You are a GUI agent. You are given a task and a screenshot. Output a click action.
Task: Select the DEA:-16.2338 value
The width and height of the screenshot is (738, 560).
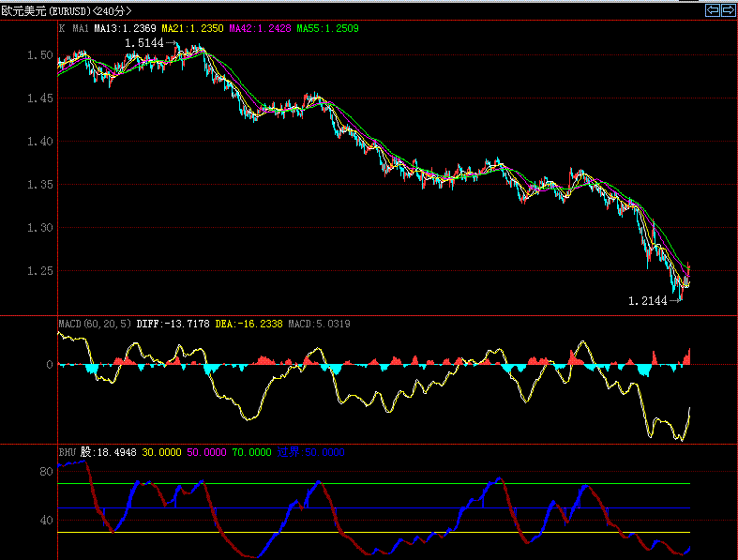(249, 324)
